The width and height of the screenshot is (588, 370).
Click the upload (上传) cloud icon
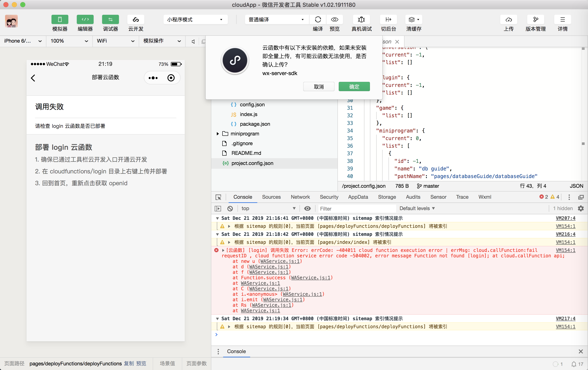[509, 20]
